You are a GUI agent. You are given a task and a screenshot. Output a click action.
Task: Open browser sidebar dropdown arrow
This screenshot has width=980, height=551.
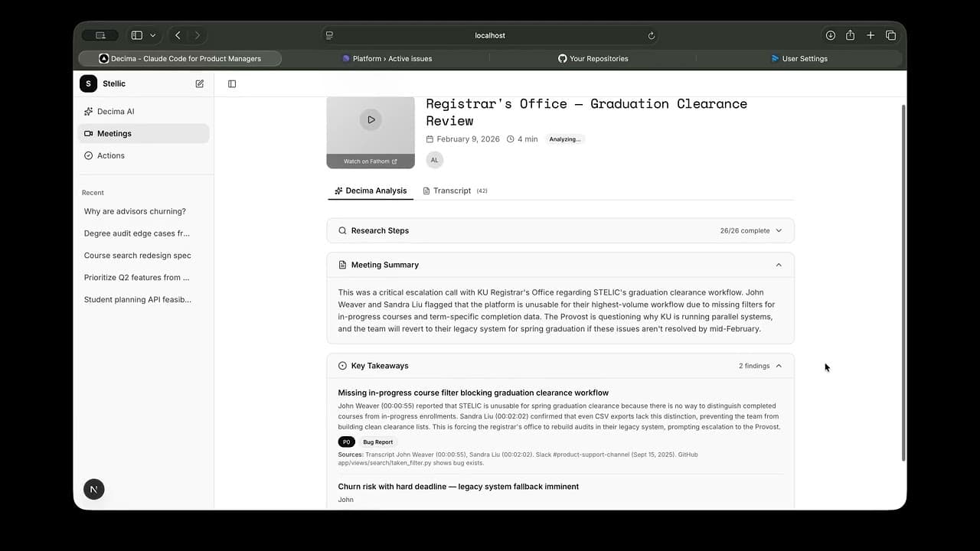point(153,36)
